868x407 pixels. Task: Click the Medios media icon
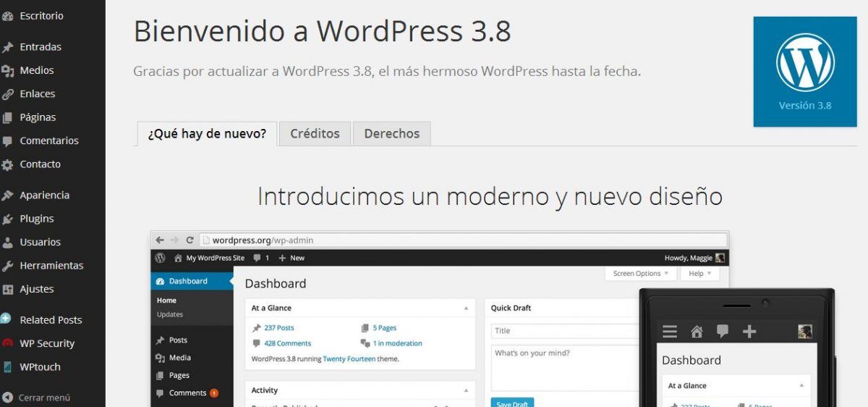point(7,70)
